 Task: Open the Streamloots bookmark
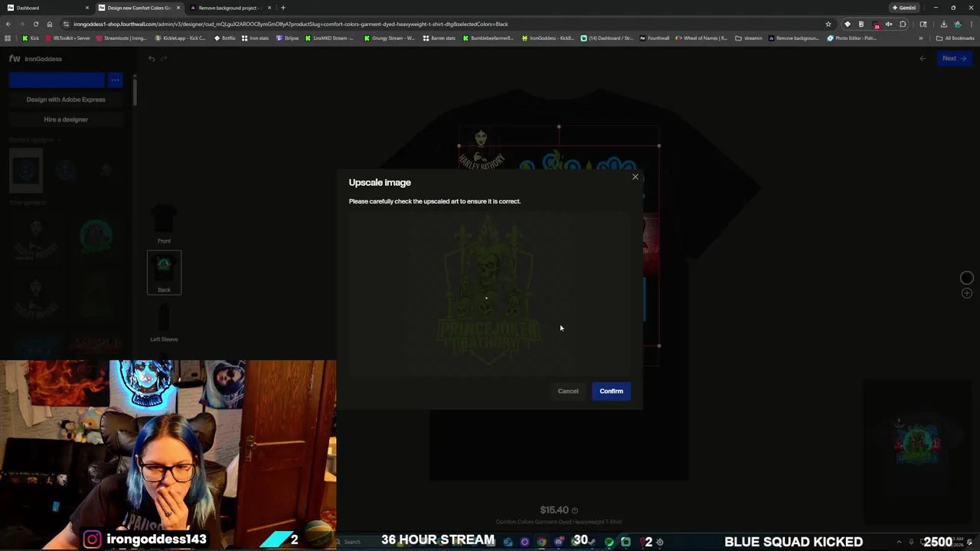click(x=122, y=37)
